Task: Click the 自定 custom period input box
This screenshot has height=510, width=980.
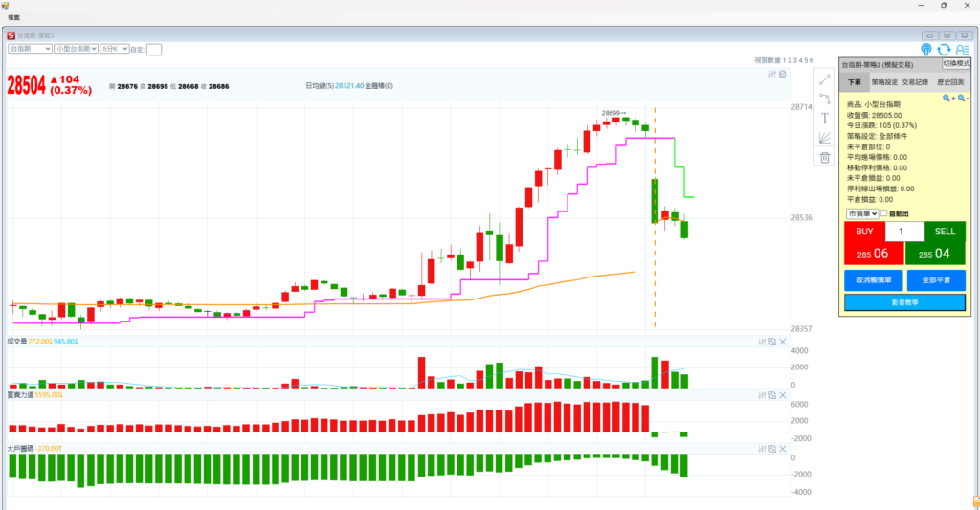Action: click(x=154, y=49)
